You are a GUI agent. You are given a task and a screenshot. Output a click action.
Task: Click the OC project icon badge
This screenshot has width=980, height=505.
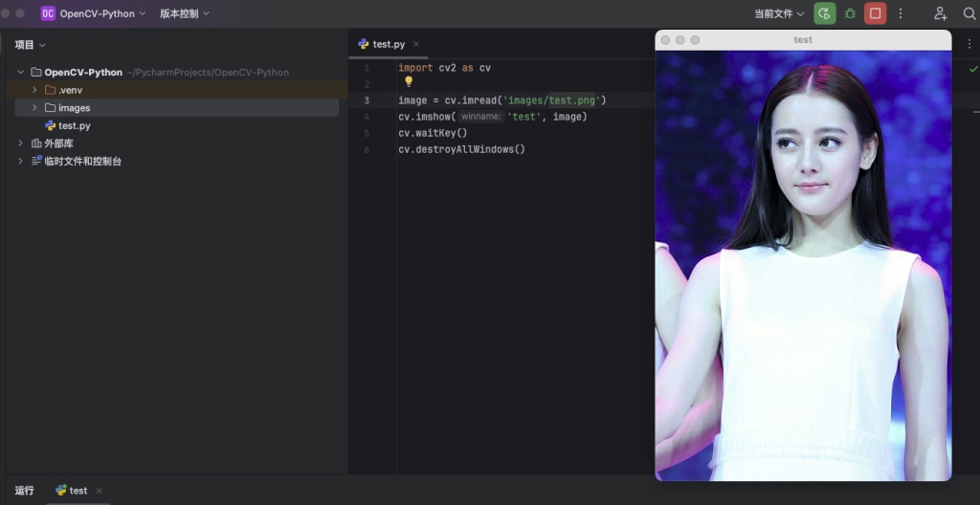click(48, 13)
